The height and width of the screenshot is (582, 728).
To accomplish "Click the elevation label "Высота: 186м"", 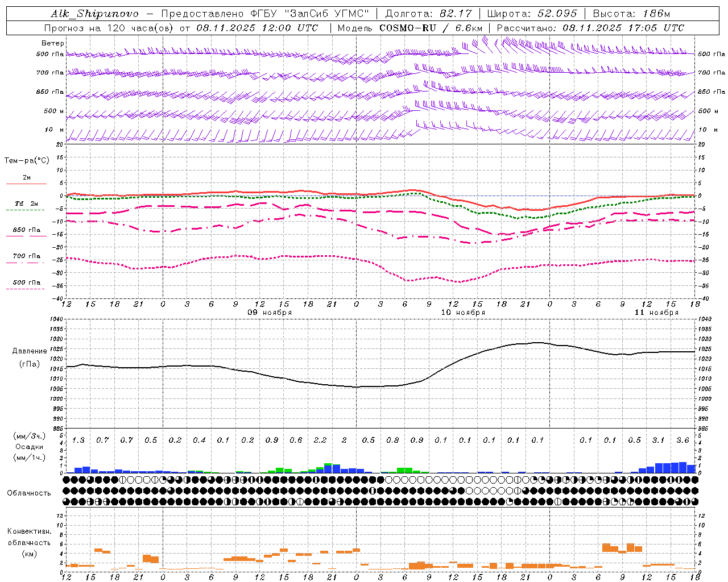I will (631, 14).
